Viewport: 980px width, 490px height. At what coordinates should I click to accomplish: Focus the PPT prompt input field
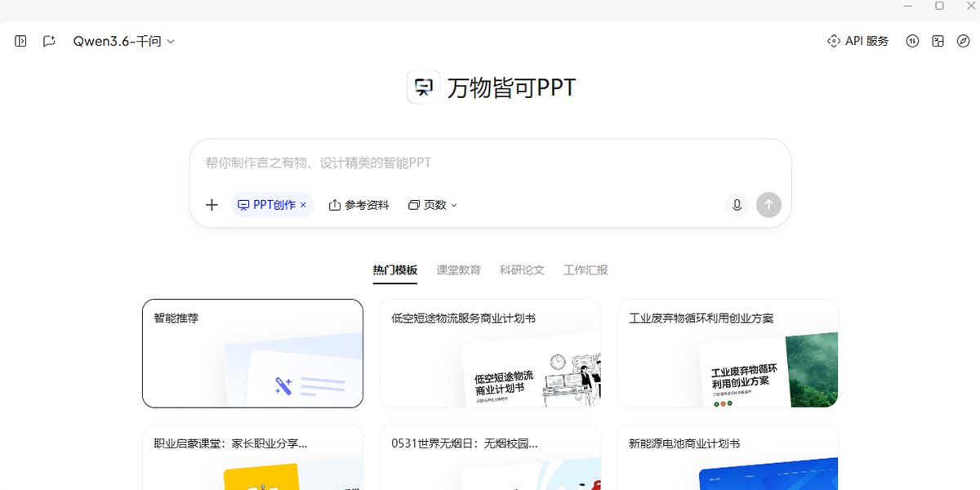click(x=490, y=163)
